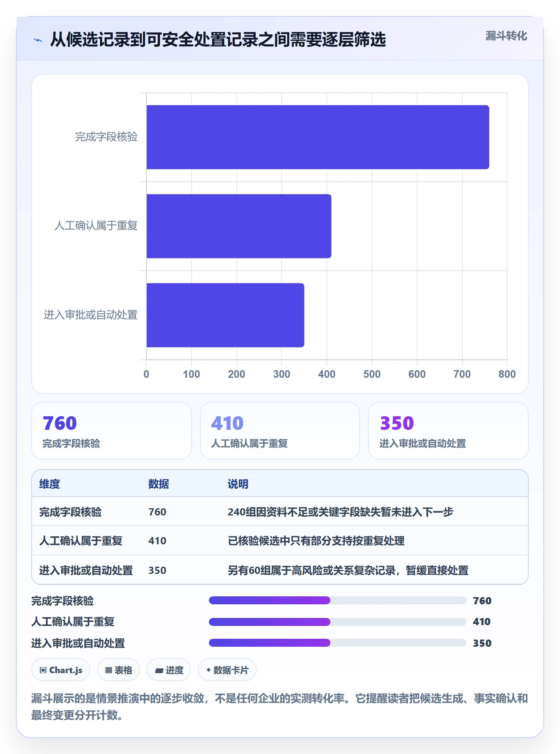Select the Chart.js tag chip
560x754 pixels.
click(x=61, y=670)
